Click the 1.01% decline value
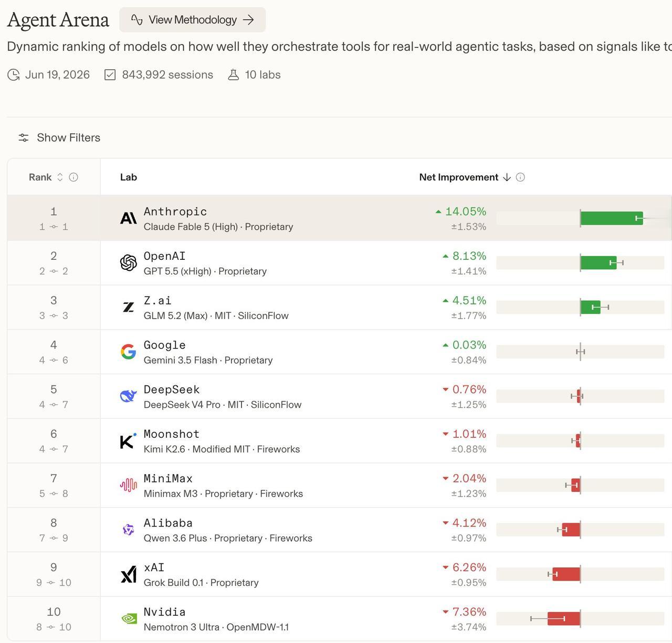The width and height of the screenshot is (672, 643). pyautogui.click(x=469, y=434)
